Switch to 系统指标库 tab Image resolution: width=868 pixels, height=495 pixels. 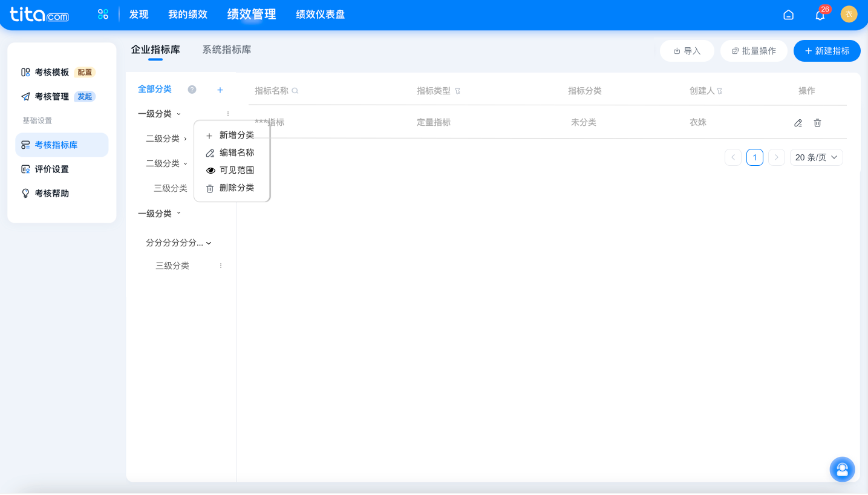pos(227,50)
